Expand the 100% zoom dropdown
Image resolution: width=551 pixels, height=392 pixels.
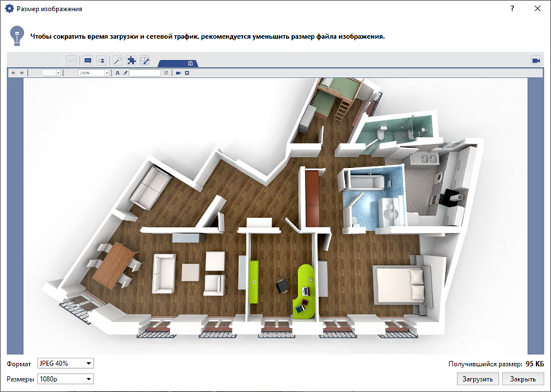pyautogui.click(x=107, y=73)
